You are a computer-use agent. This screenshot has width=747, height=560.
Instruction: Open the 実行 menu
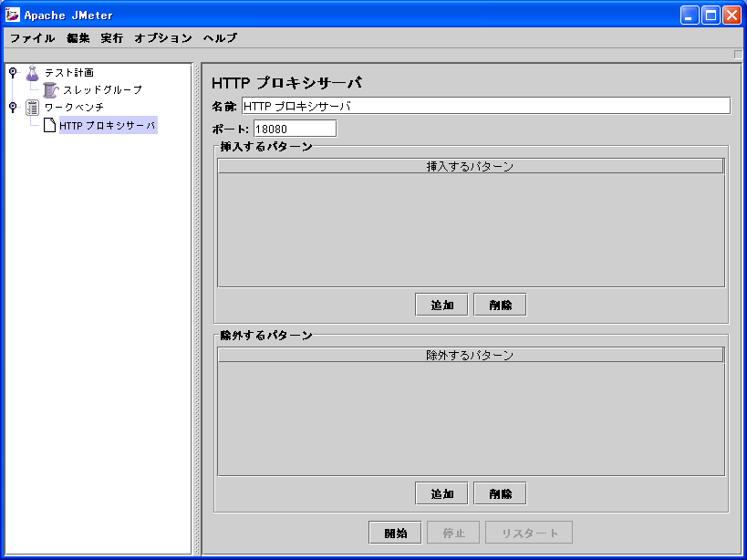click(112, 38)
